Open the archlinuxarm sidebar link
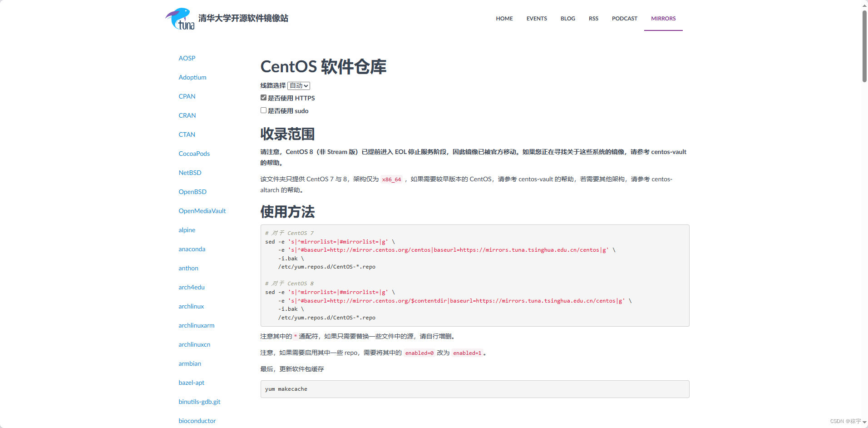The width and height of the screenshot is (868, 428). (197, 325)
